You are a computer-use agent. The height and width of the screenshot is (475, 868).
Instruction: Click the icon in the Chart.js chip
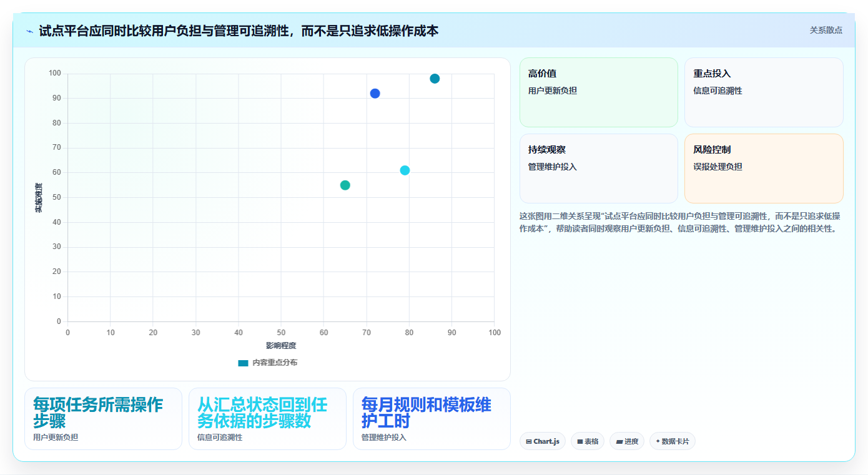(x=529, y=441)
